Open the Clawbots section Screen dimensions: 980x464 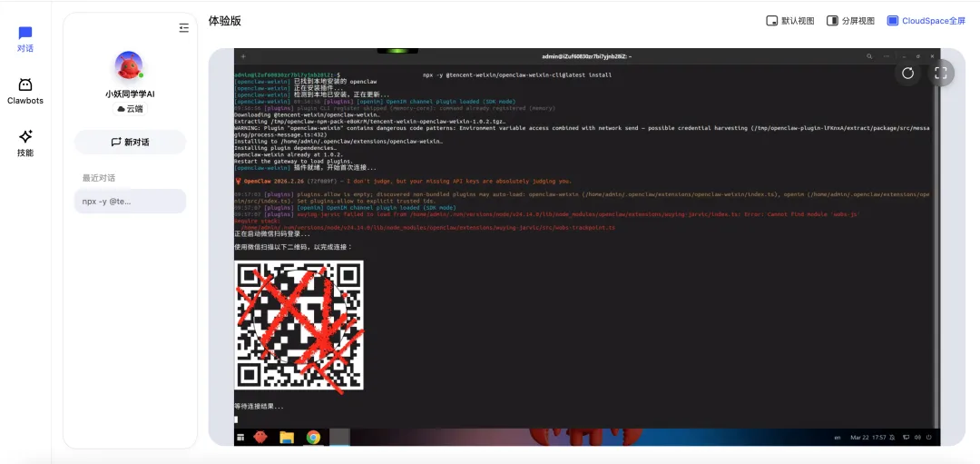(x=25, y=92)
